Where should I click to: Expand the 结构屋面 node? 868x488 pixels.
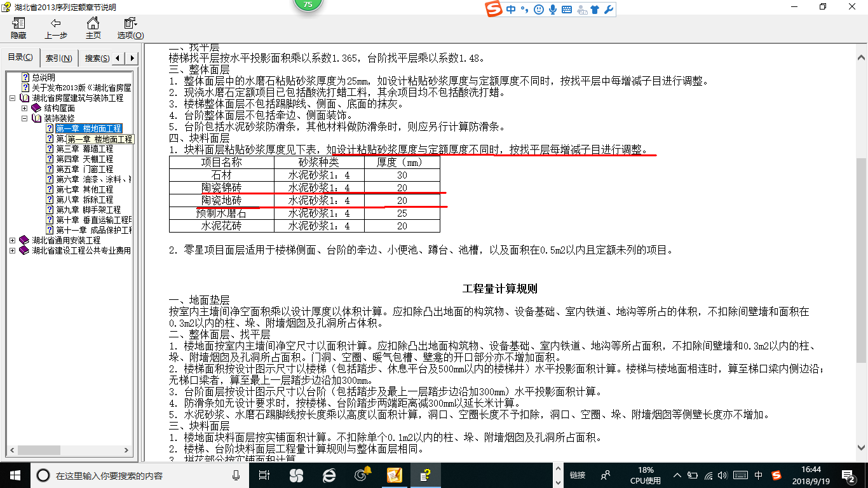[x=25, y=109]
